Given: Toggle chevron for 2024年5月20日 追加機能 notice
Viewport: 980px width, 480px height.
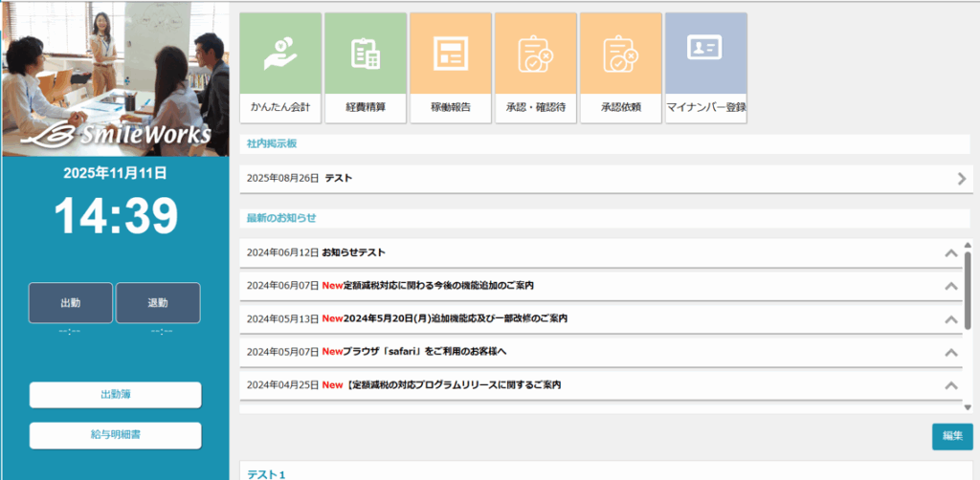Looking at the screenshot, I should 950,319.
